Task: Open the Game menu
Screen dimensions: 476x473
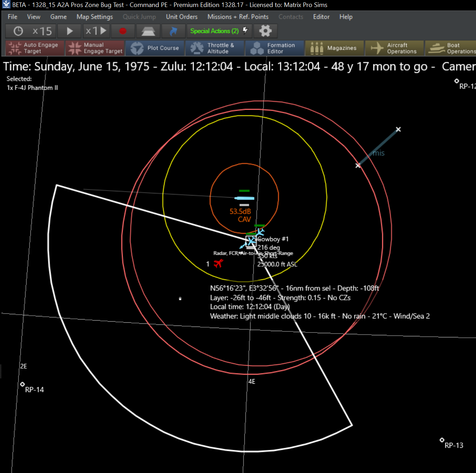Action: [59, 17]
